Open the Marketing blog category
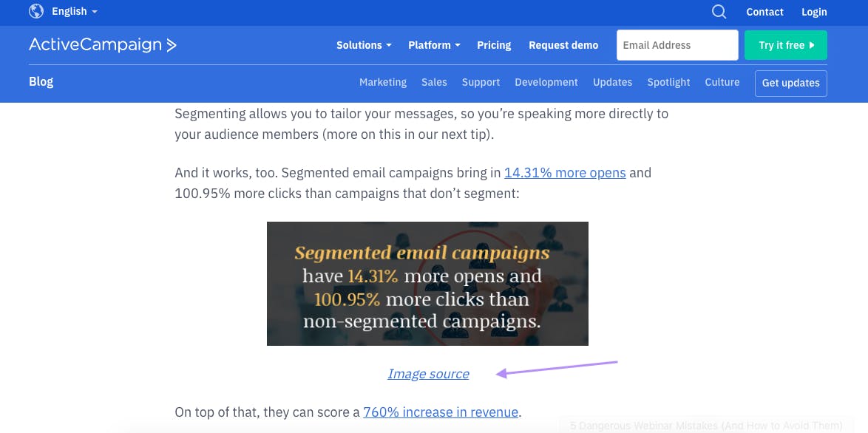The height and width of the screenshot is (433, 868). (382, 83)
